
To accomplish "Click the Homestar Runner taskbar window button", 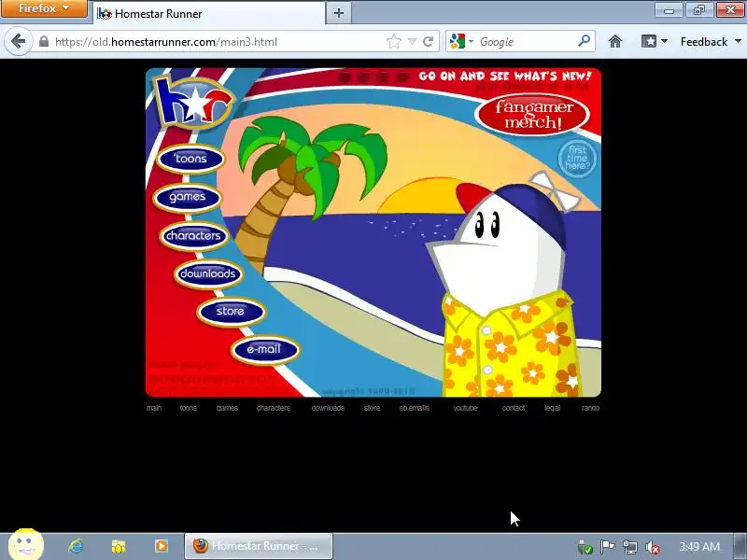I will click(259, 546).
